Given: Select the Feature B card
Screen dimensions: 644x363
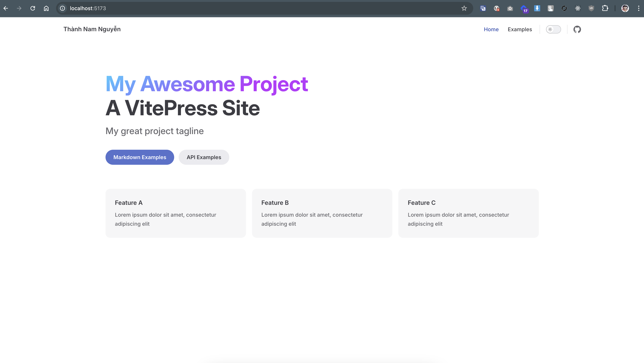Looking at the screenshot, I should click(x=322, y=213).
